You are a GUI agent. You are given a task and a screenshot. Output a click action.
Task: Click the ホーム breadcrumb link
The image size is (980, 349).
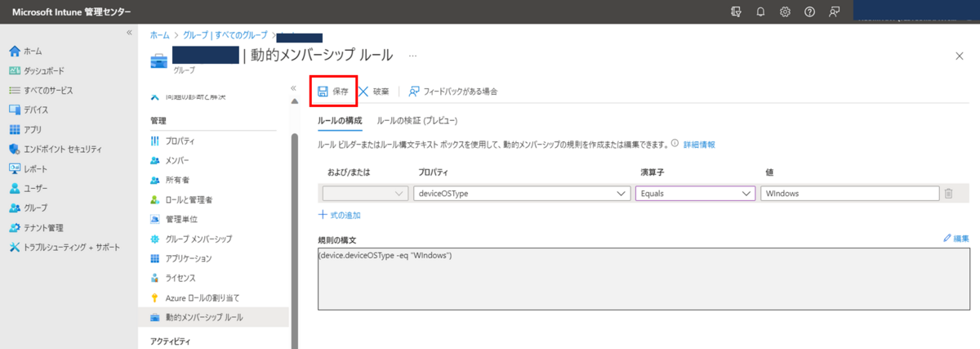[160, 36]
